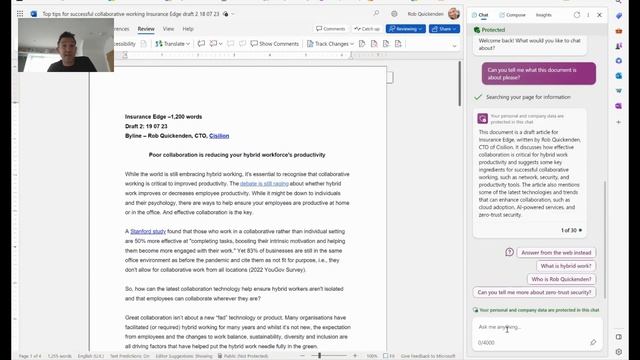Viewport: 640px width, 360px height.
Task: Toggle Show Comments in the ribbon
Action: (x=275, y=44)
